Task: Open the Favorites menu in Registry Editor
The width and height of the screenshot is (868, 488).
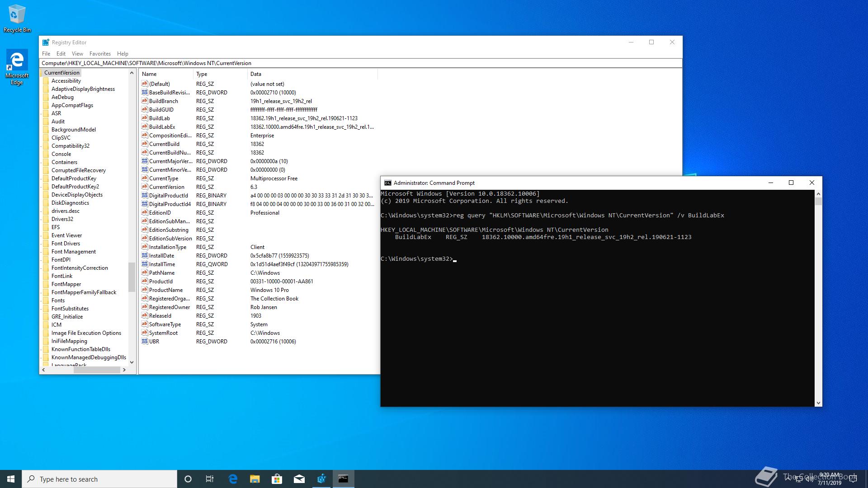Action: click(100, 54)
